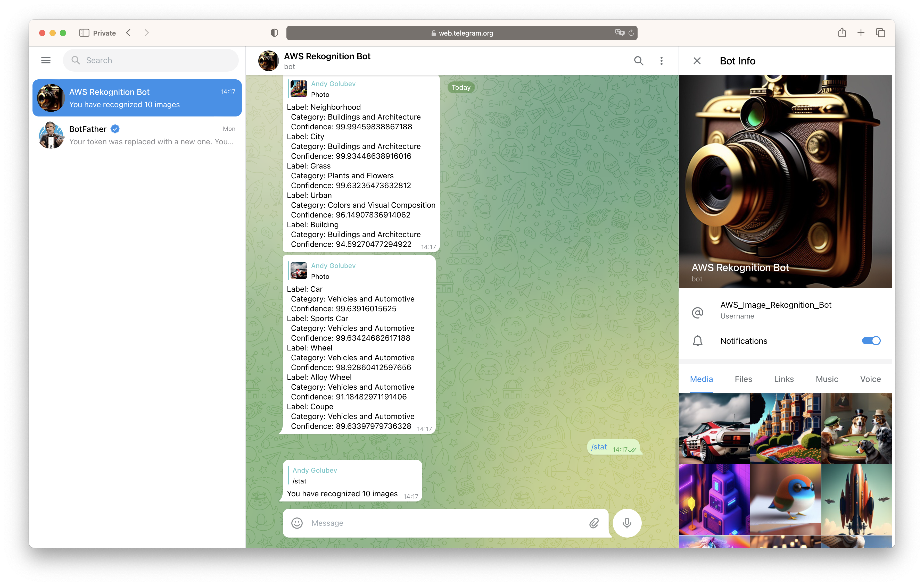Click 'Label: Neighborhood' text
This screenshot has height=586, width=924.
pos(324,107)
